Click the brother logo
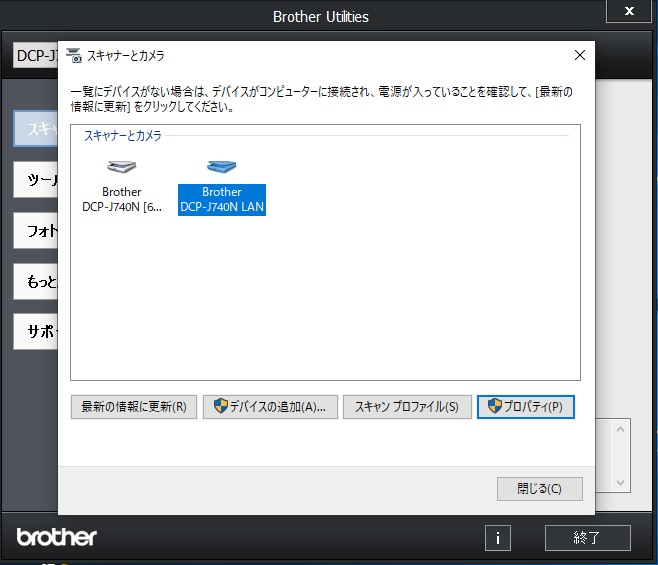 57,537
